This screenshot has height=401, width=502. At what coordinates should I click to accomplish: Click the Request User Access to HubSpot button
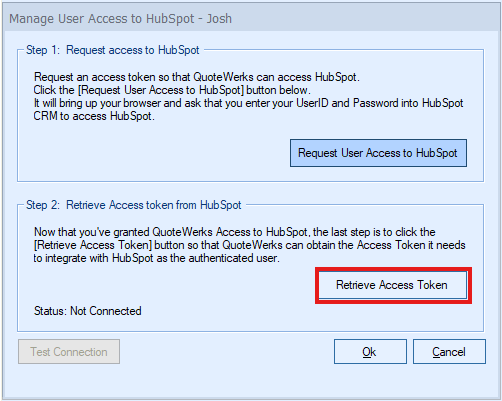coord(378,153)
